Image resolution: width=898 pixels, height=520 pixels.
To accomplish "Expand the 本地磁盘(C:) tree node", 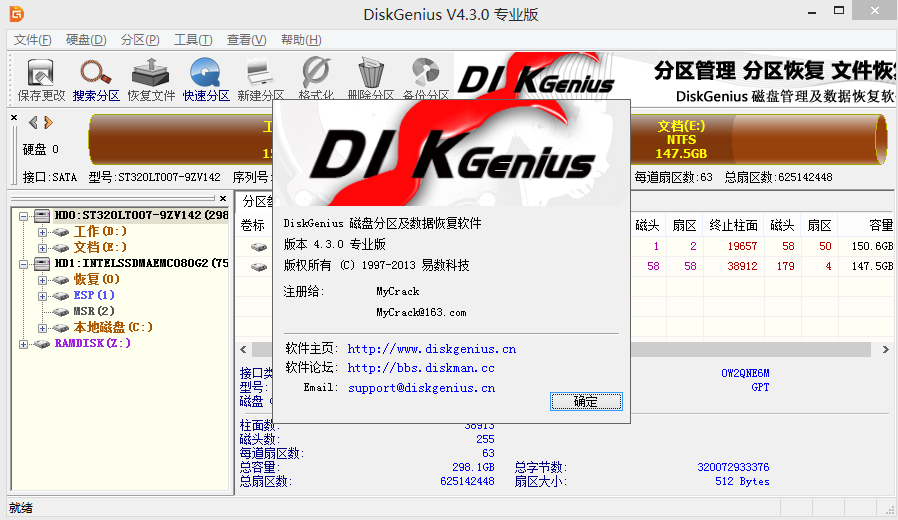I will click(42, 328).
